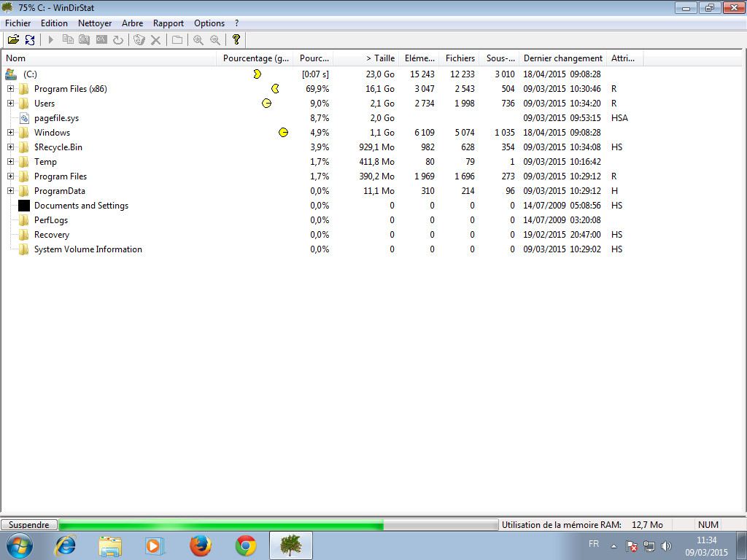Click the blue Refresh All toolbar icon
Viewport: 747px width, 560px height.
pos(30,39)
